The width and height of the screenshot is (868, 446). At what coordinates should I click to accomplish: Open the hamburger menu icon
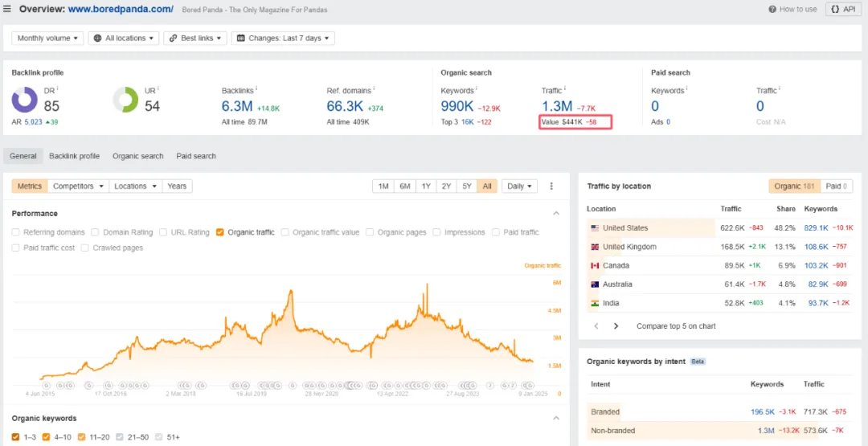pyautogui.click(x=7, y=9)
